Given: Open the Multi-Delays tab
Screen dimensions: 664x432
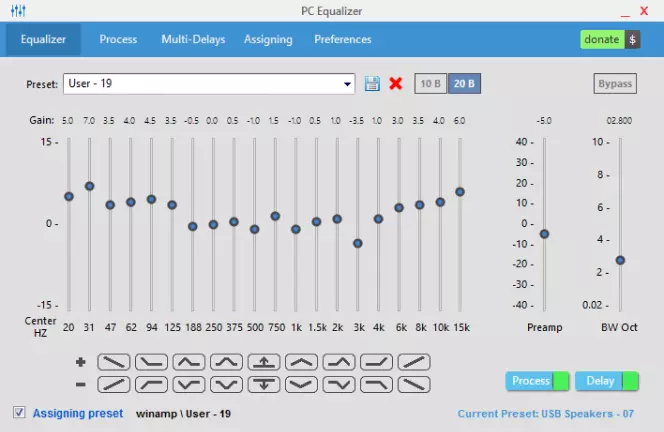Looking at the screenshot, I should [x=193, y=39].
